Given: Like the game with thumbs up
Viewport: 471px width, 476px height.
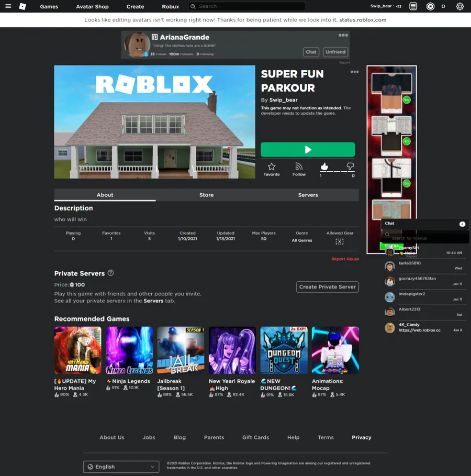Looking at the screenshot, I should 324,167.
